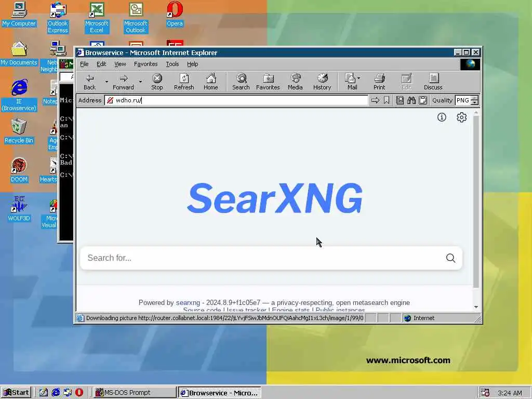Open the Favorites menu
Image resolution: width=532 pixels, height=399 pixels.
(145, 64)
